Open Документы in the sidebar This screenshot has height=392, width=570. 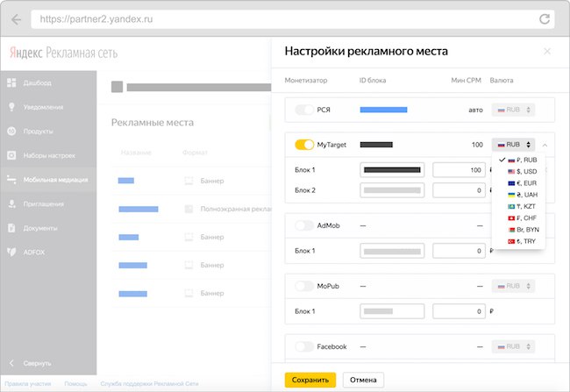48,228
